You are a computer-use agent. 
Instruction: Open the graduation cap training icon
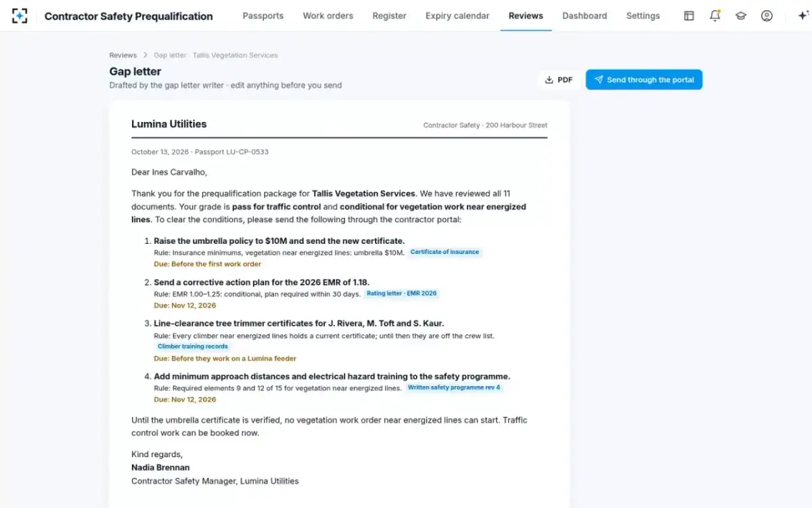741,16
